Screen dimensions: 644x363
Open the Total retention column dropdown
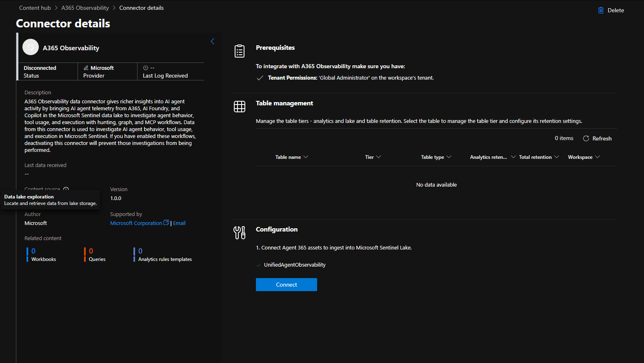point(557,157)
